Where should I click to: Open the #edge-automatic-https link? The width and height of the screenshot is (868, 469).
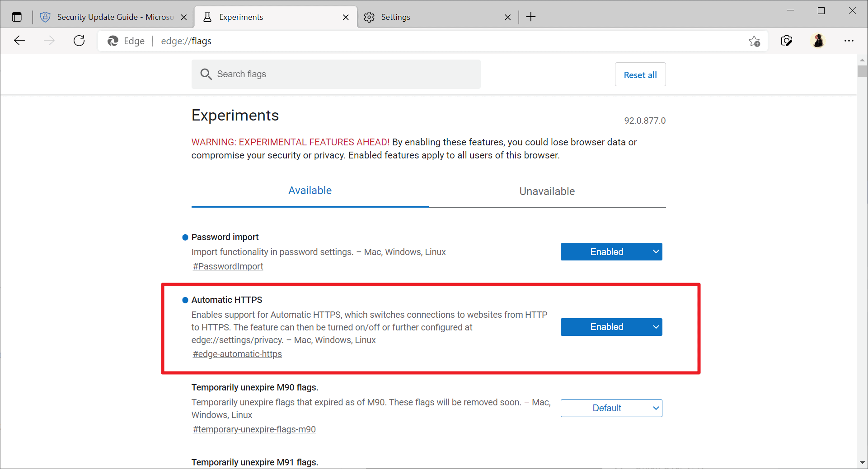pyautogui.click(x=237, y=354)
